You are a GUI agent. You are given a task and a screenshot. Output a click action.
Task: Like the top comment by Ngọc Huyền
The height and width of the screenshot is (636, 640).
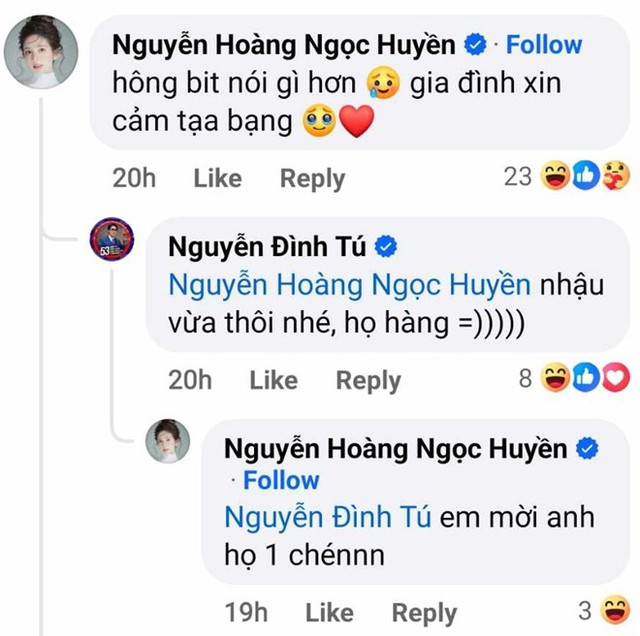pos(217,178)
